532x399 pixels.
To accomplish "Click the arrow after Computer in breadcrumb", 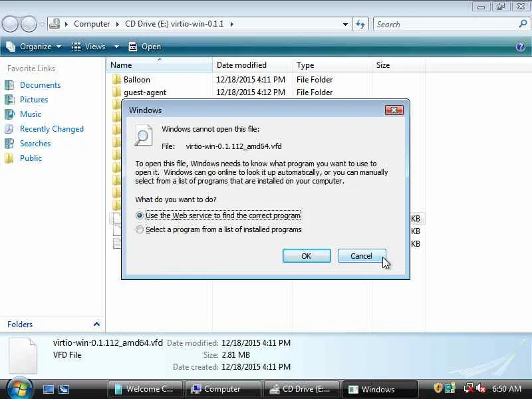I will [x=118, y=24].
